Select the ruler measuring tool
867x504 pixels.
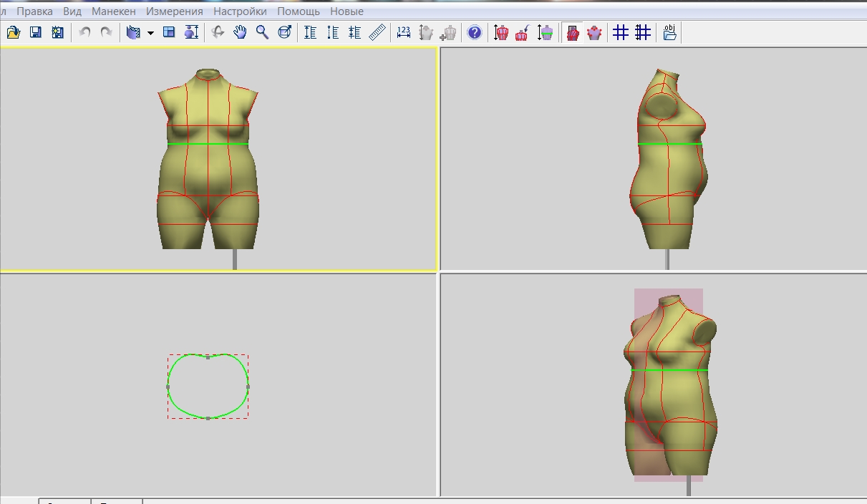click(377, 32)
